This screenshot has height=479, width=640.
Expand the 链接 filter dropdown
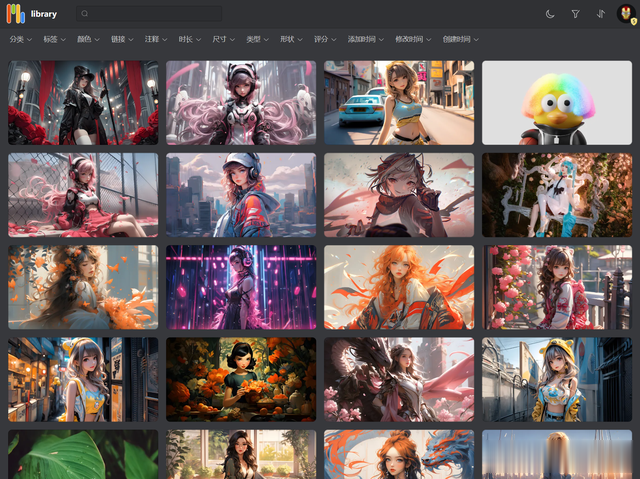(122, 39)
